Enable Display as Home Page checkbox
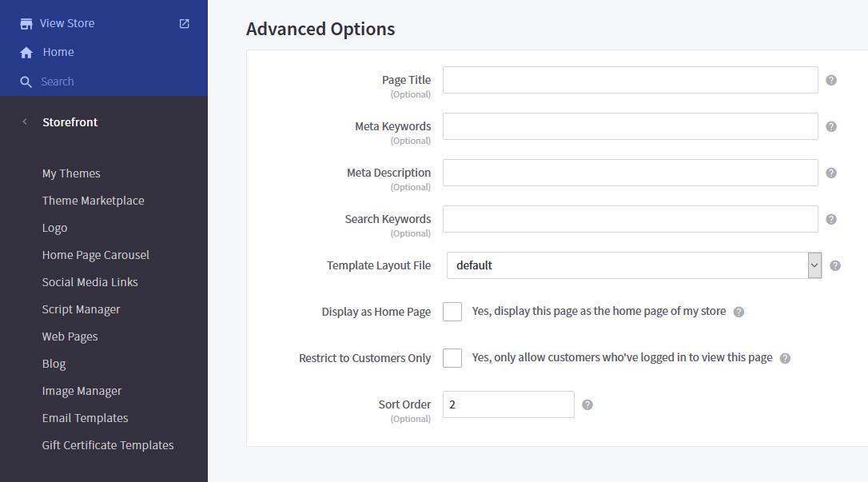This screenshot has width=868, height=482. 452,311
